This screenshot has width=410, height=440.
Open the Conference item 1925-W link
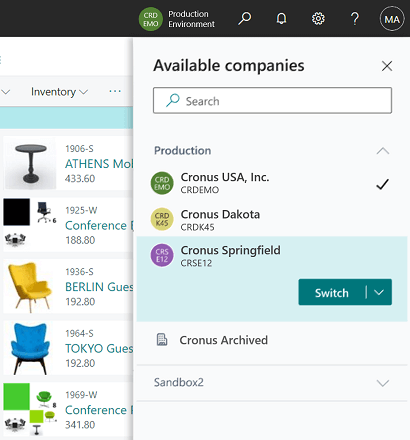pyautogui.click(x=99, y=225)
